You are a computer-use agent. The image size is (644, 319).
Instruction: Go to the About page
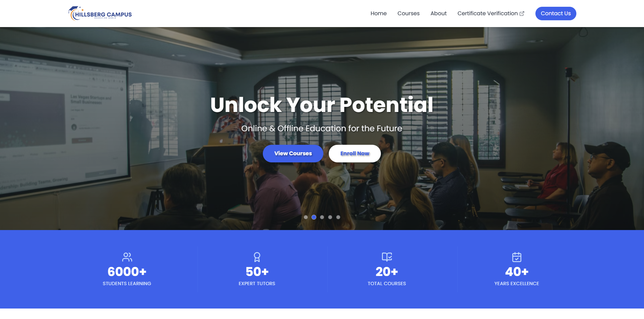pyautogui.click(x=438, y=14)
